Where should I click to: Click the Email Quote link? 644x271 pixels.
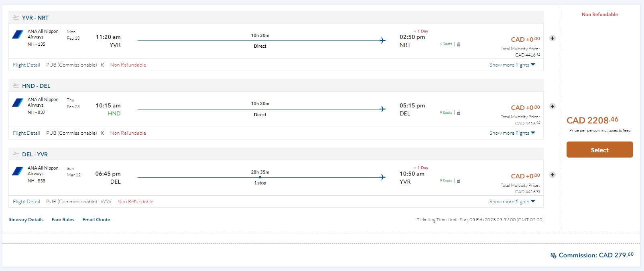[96, 220]
